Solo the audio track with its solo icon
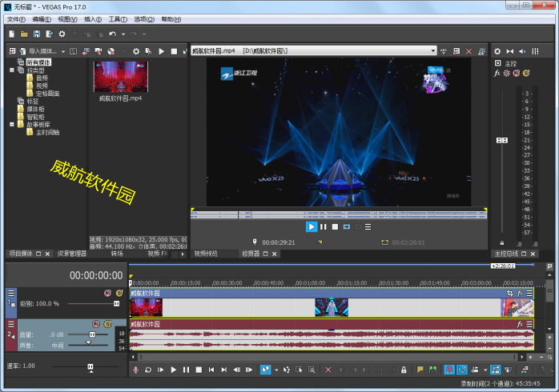 coord(107,324)
